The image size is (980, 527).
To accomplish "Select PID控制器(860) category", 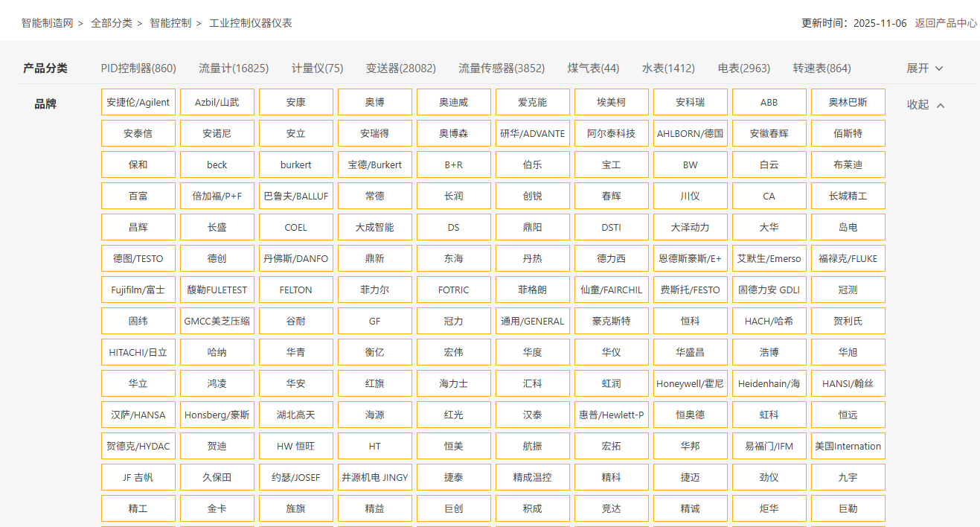I will pyautogui.click(x=138, y=68).
